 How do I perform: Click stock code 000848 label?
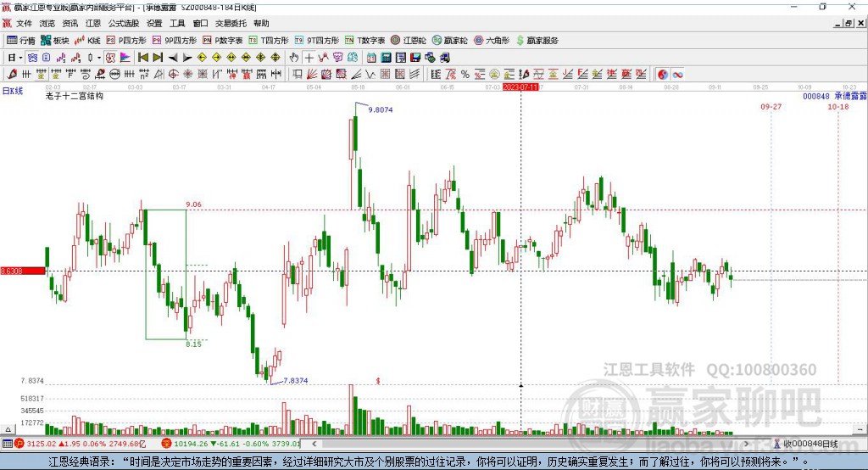click(816, 97)
